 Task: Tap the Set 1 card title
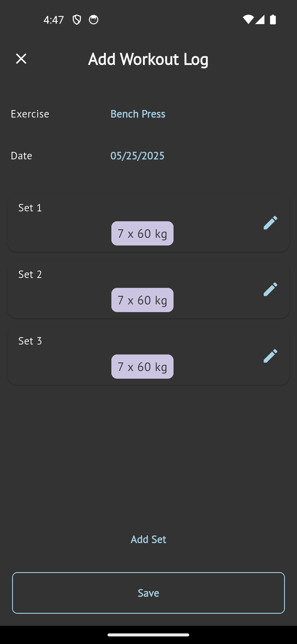30,208
